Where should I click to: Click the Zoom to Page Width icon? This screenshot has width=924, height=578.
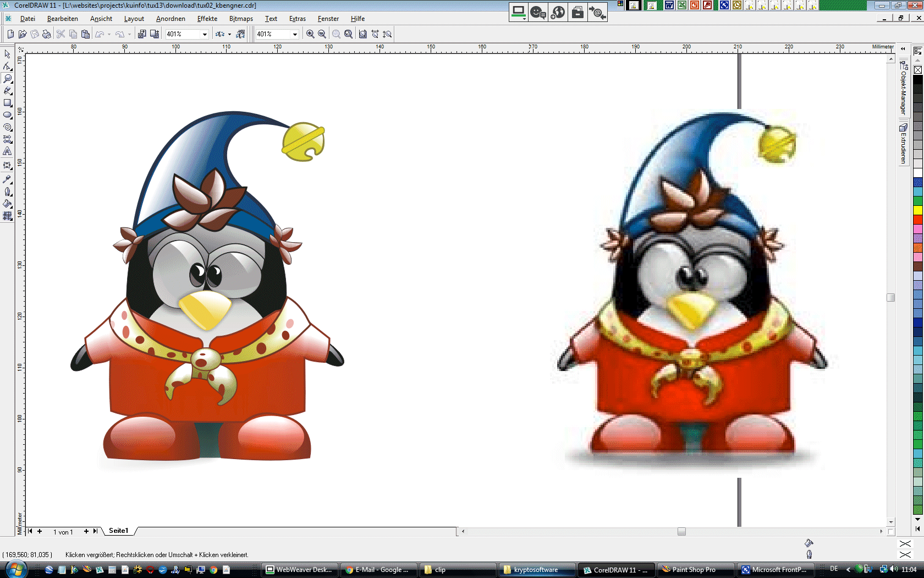[375, 34]
